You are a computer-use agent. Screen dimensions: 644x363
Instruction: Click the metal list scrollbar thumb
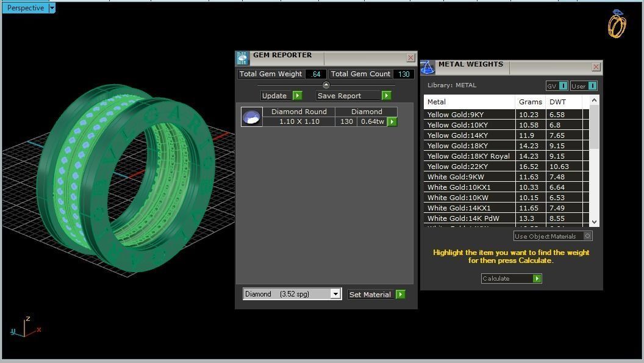(x=594, y=127)
